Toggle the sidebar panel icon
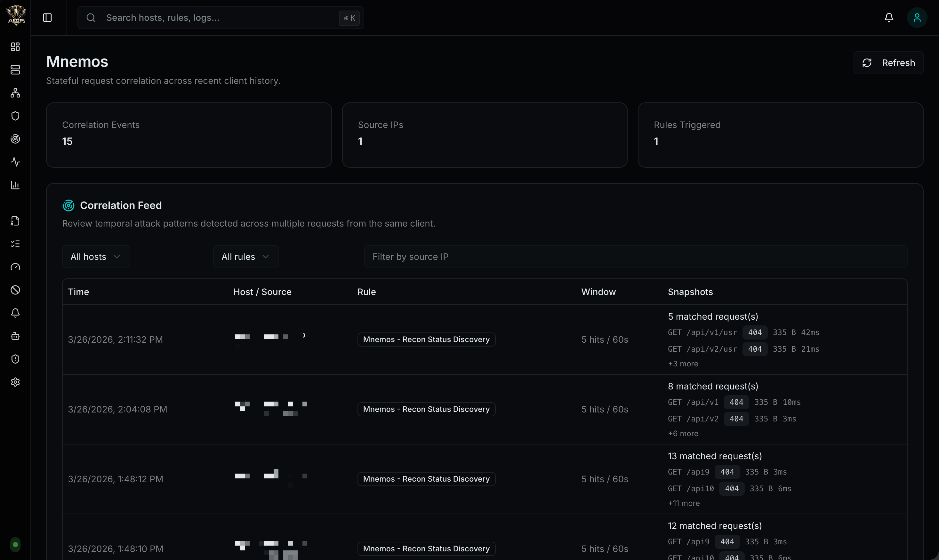939x560 pixels. [x=47, y=18]
